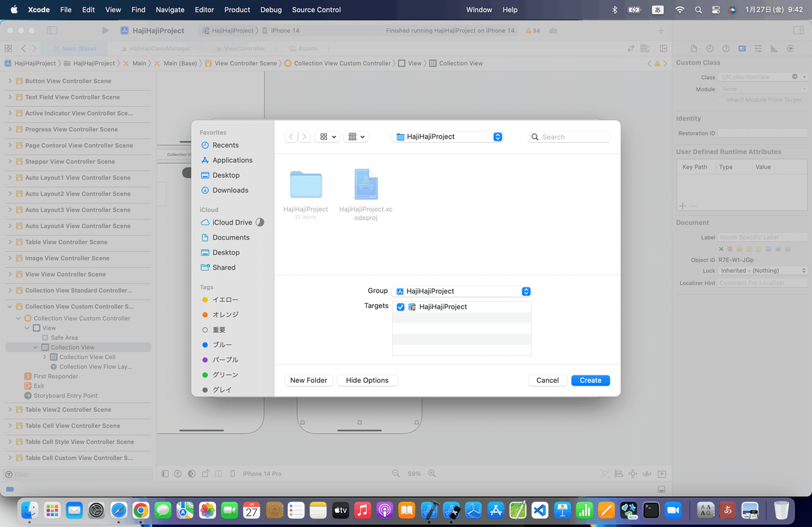
Task: Add a user defined runtime attribute
Action: tap(682, 206)
